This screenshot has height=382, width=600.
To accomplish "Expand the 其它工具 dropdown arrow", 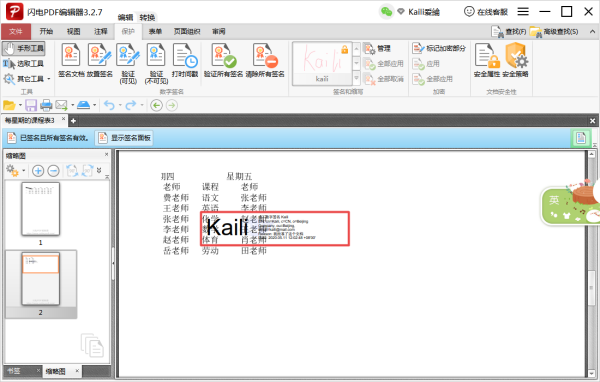I will click(49, 79).
